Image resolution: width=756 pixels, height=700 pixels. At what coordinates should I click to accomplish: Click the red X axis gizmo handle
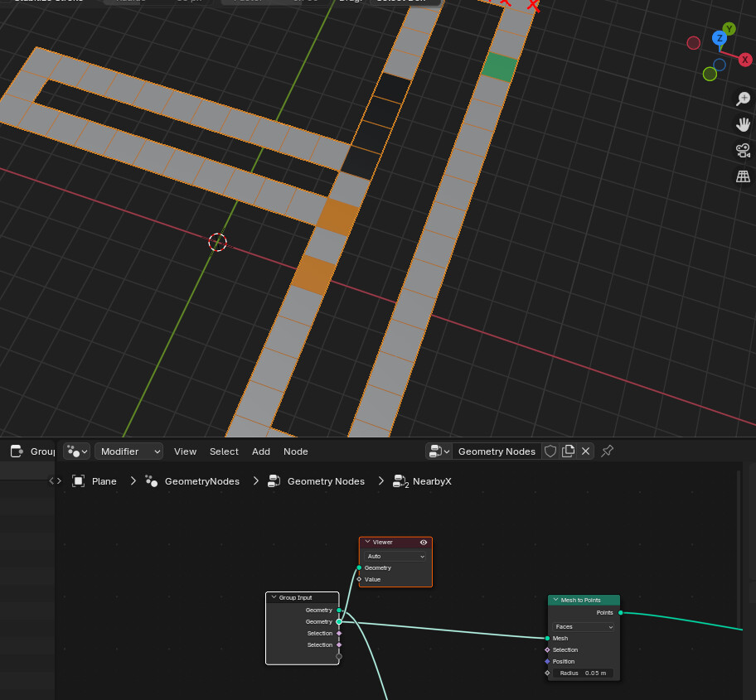(x=745, y=60)
